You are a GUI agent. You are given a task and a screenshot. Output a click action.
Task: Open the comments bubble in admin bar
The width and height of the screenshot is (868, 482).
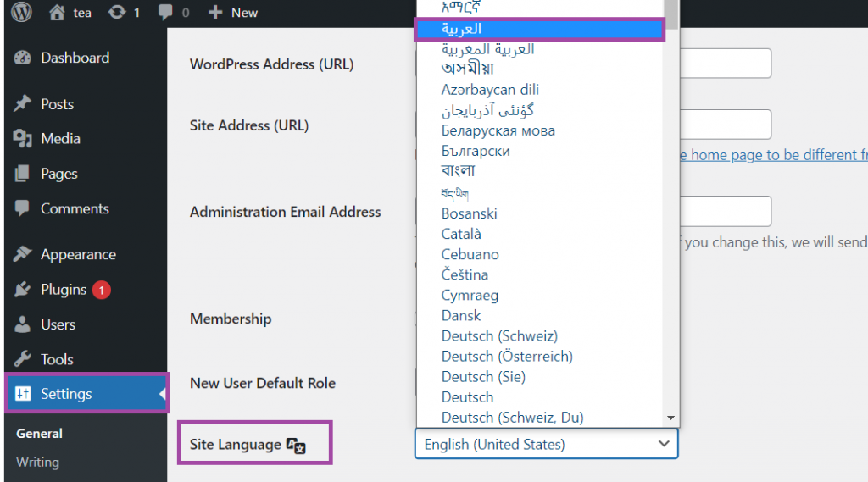[165, 12]
